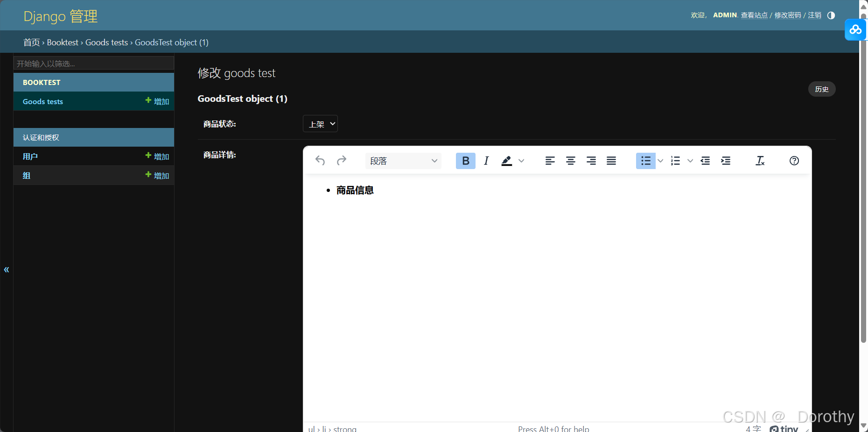Add a new Goods tests entry
Viewport: 868px width, 432px height.
[157, 101]
